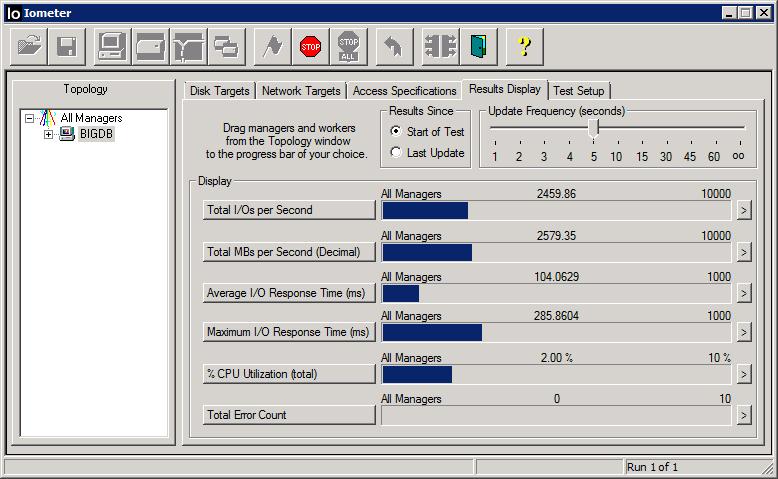Screen dimensions: 778x479
Task: Click the Iometer title bar icon
Action: pos(13,13)
